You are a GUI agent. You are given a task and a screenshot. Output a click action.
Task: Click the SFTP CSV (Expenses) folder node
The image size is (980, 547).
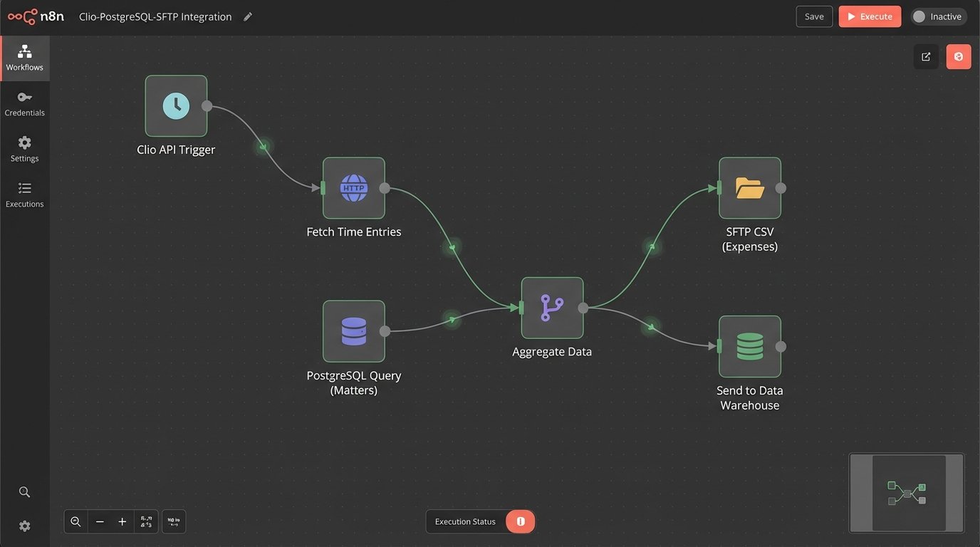(x=750, y=188)
